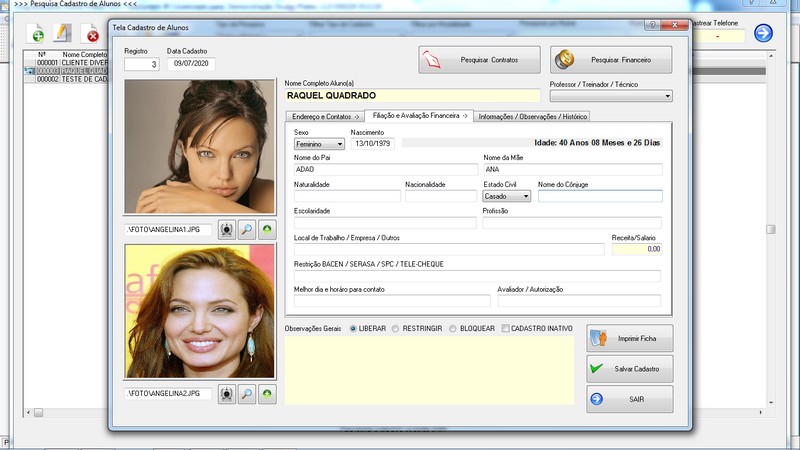Switch to Endereço e Contatos tab
The height and width of the screenshot is (450, 800).
pyautogui.click(x=324, y=117)
